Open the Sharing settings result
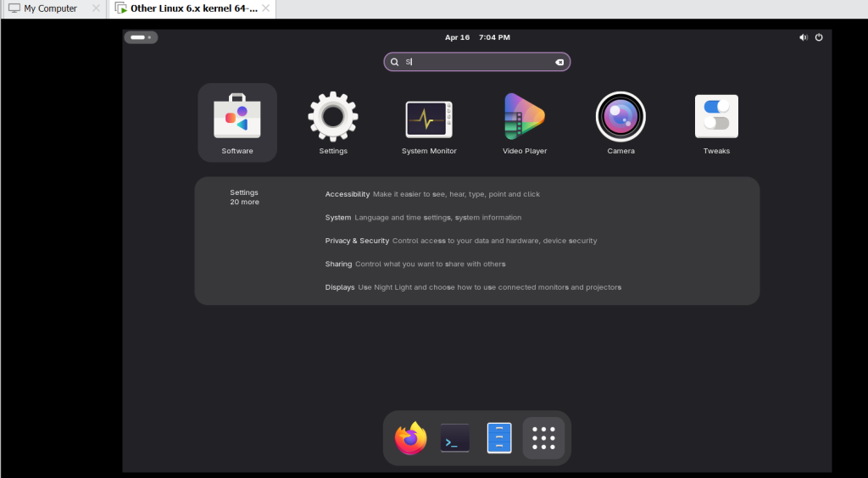 338,264
